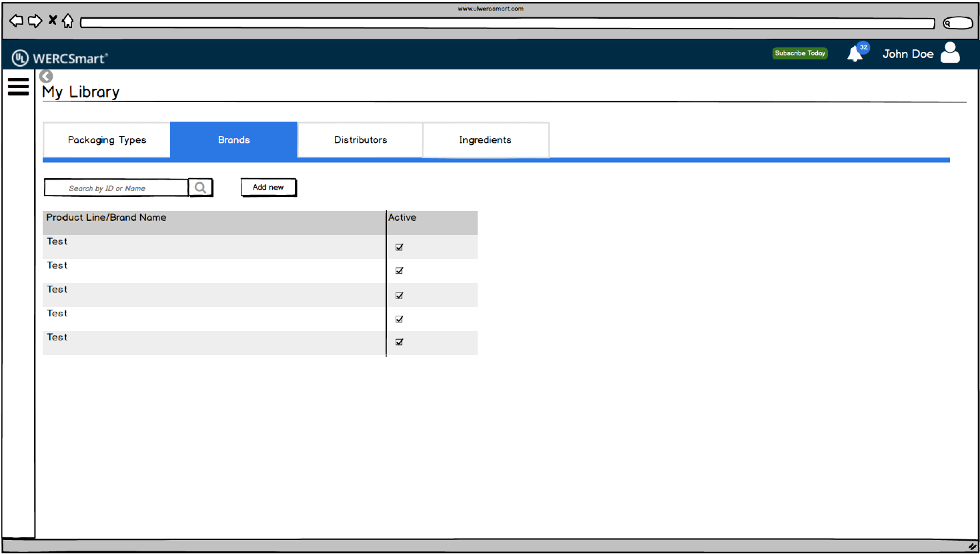Go to browser home icon
This screenshot has height=554, width=980.
point(67,21)
